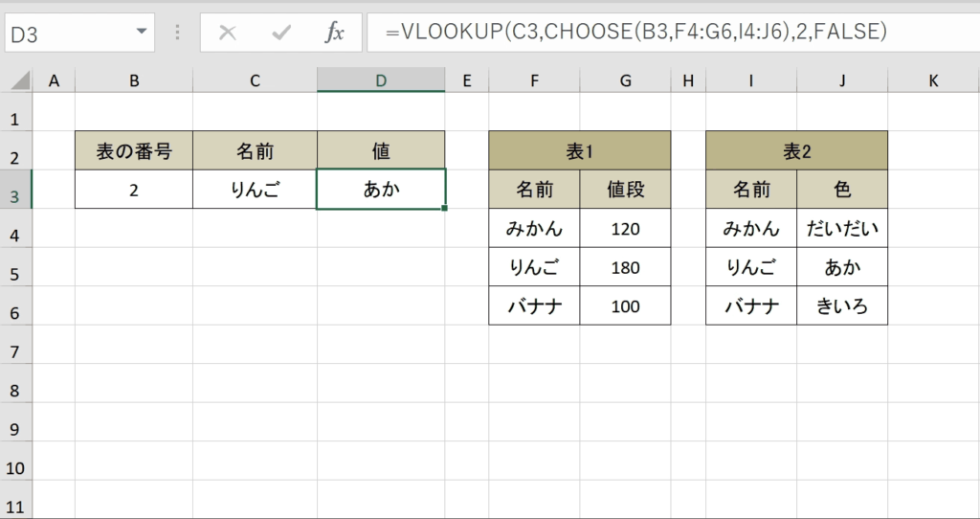Screen dimensions: 980x519
Task: Select column C header
Action: click(x=255, y=80)
